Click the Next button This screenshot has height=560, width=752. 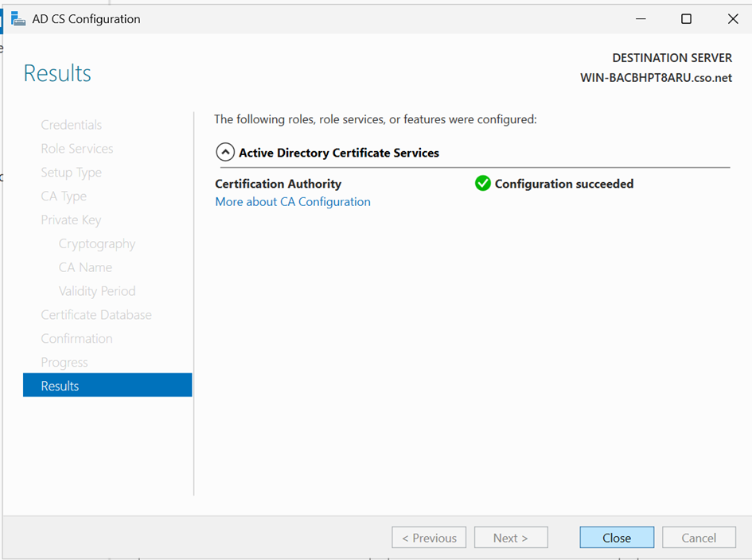pyautogui.click(x=511, y=538)
